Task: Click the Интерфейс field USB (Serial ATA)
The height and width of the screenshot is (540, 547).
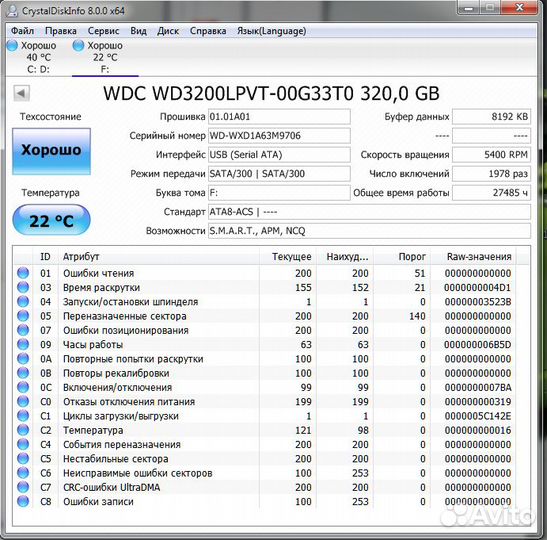Action: tap(279, 155)
